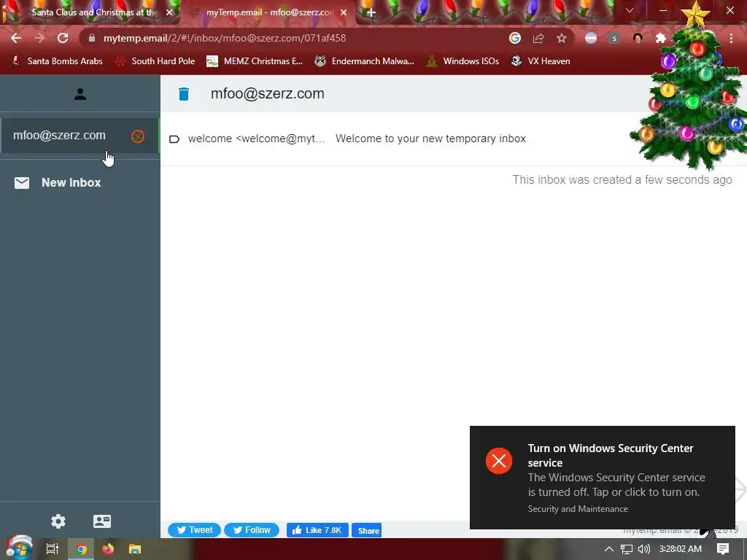The image size is (747, 560).
Task: Create a New Inbox
Action: pos(58,183)
